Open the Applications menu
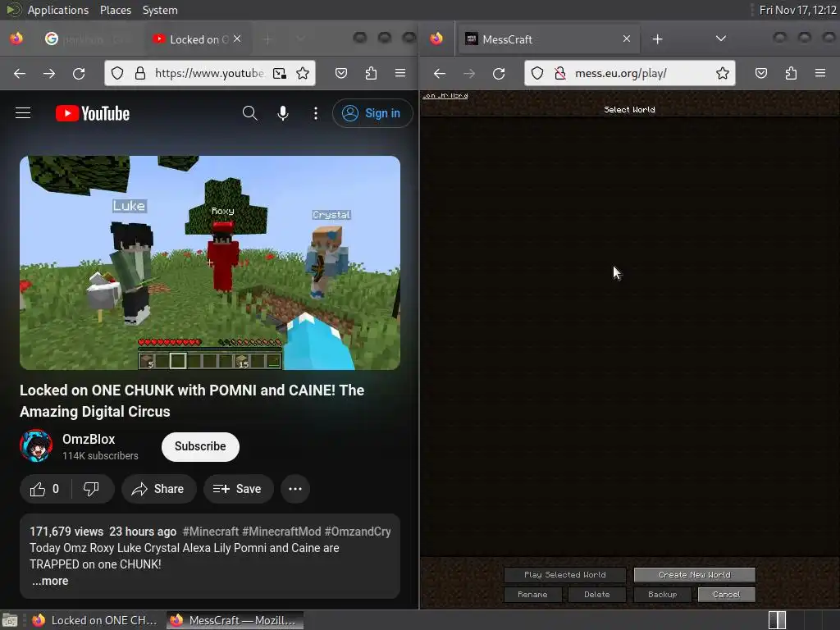 click(x=58, y=10)
